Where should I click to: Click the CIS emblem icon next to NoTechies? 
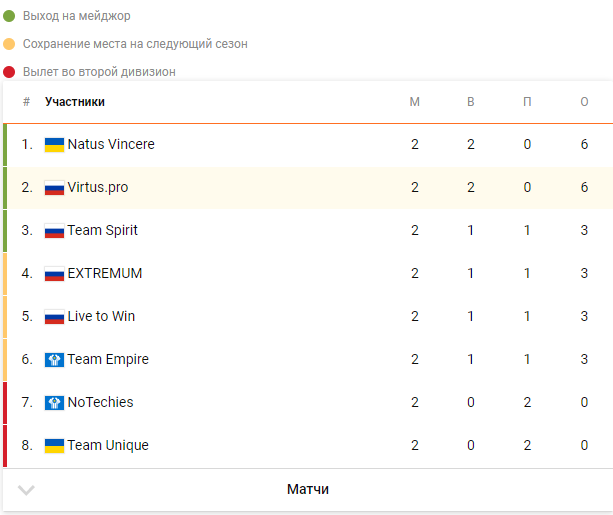click(x=54, y=403)
